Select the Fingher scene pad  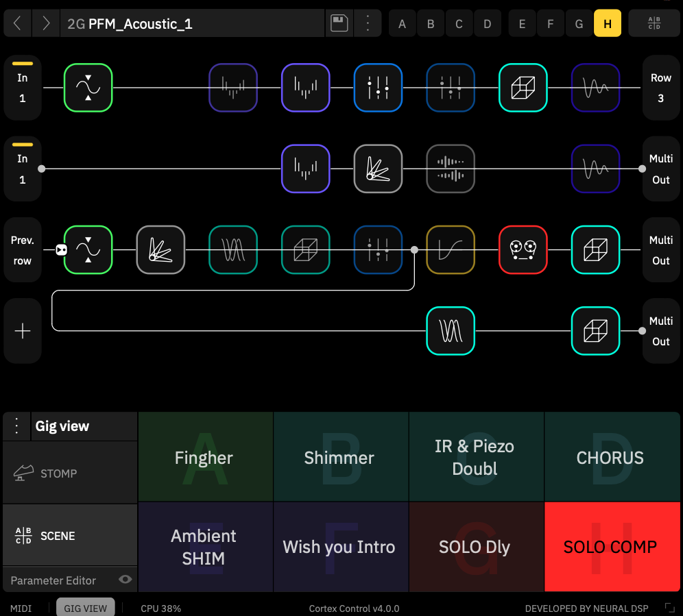tap(204, 456)
